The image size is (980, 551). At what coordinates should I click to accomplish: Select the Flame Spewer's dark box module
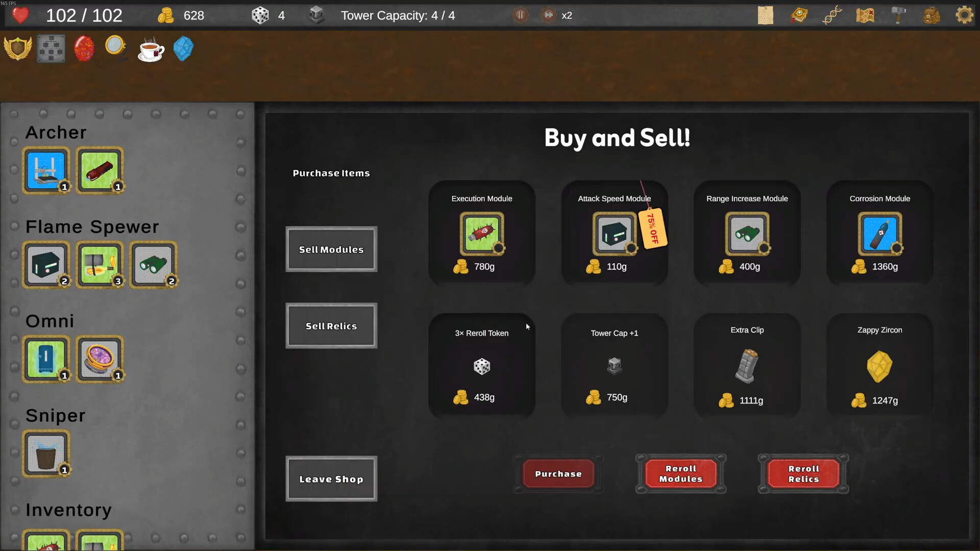(x=46, y=265)
